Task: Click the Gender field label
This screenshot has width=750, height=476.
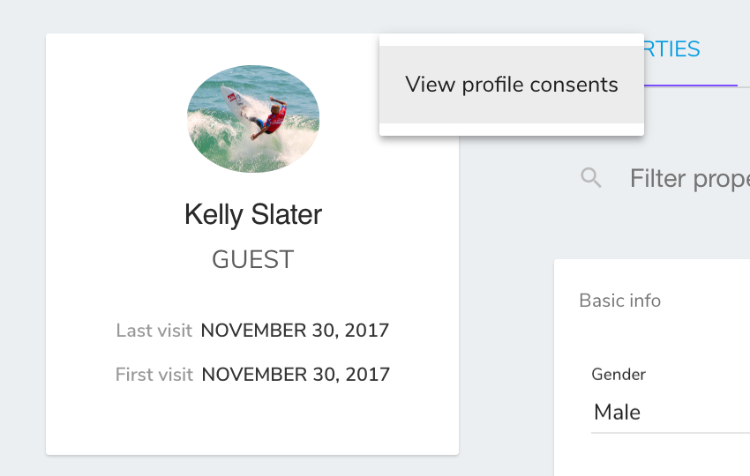Action: (x=618, y=374)
